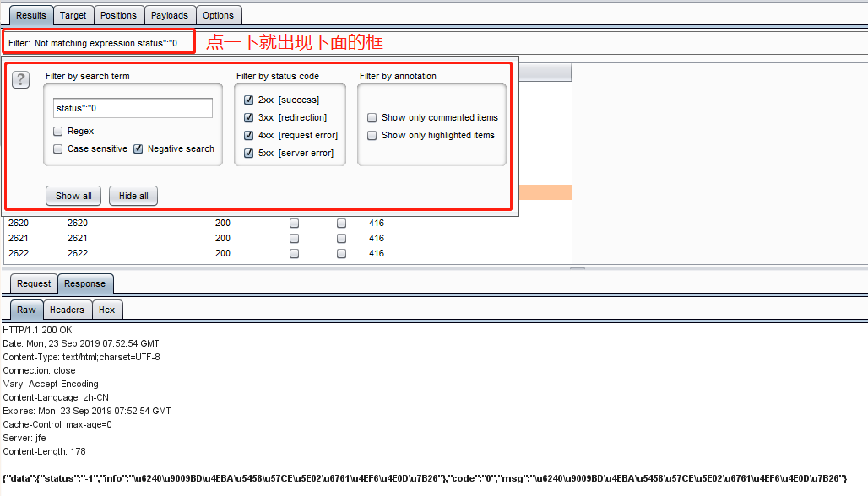Click the status 200 cell in row 2621

223,239
